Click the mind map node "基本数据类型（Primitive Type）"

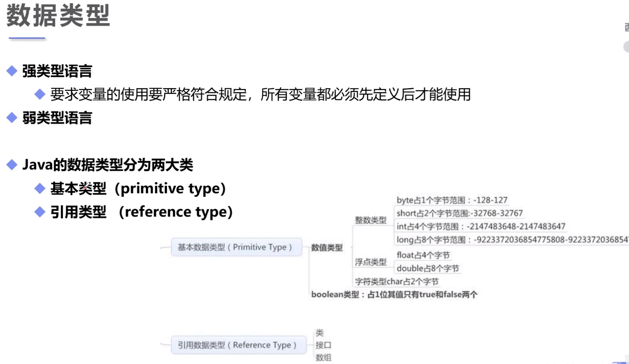click(236, 247)
